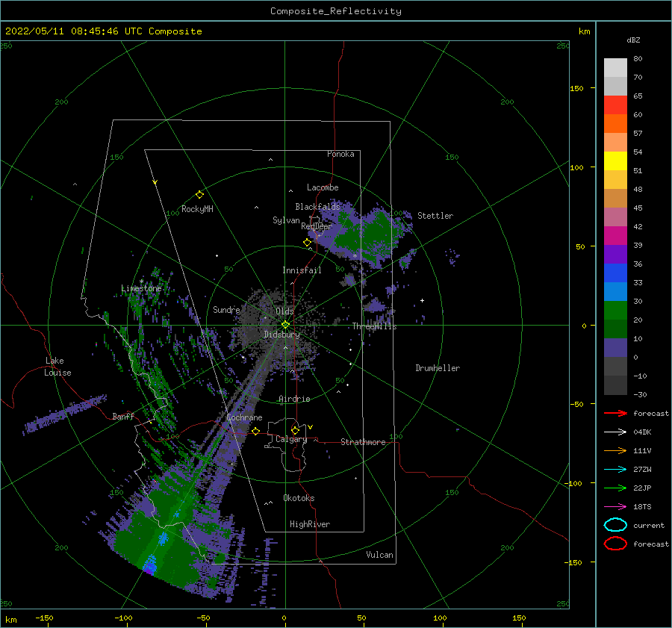Click the Stettler label

(435, 216)
